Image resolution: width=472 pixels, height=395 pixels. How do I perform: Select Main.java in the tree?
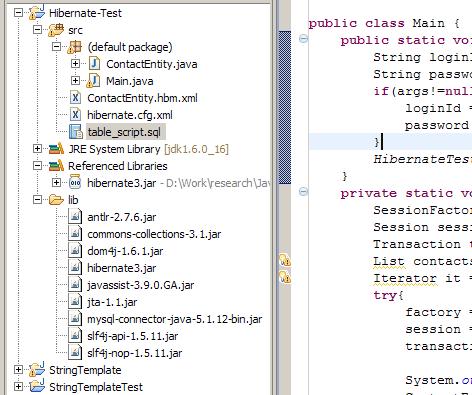click(130, 81)
